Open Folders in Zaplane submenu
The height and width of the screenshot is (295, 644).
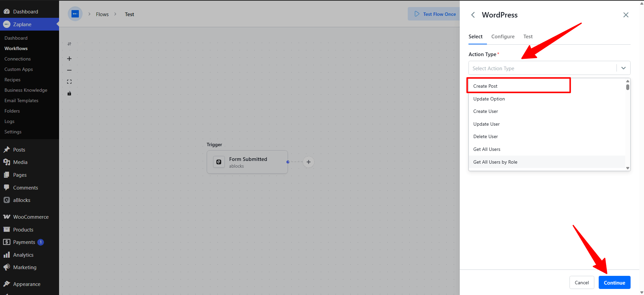point(12,111)
